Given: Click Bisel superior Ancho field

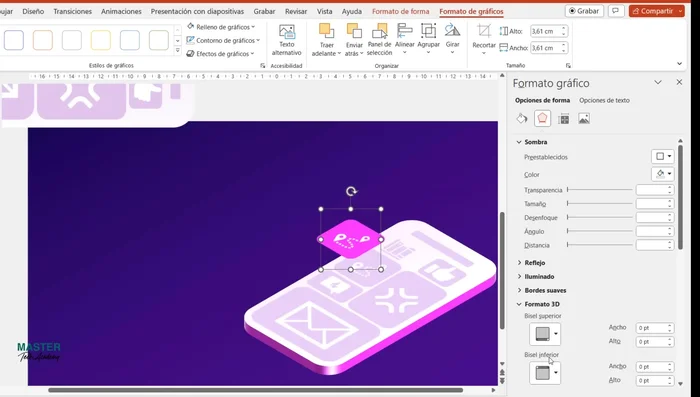Looking at the screenshot, I should pyautogui.click(x=654, y=328).
